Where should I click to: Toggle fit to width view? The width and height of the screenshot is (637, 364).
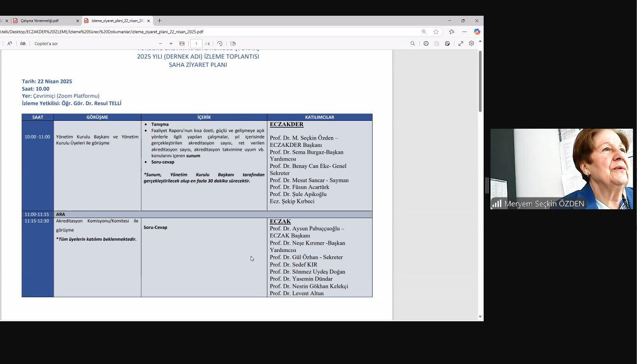coord(182,44)
